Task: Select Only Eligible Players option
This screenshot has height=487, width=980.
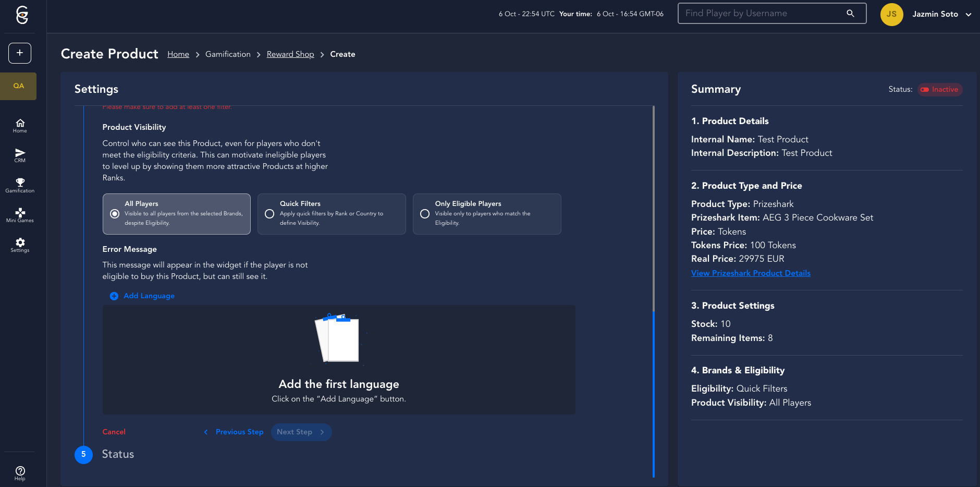Action: point(425,214)
